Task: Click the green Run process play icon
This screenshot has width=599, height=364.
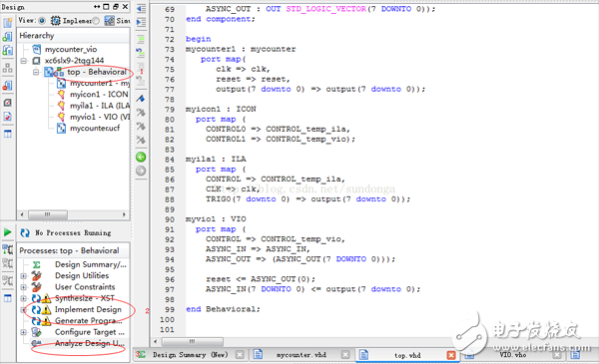Action: (x=7, y=232)
